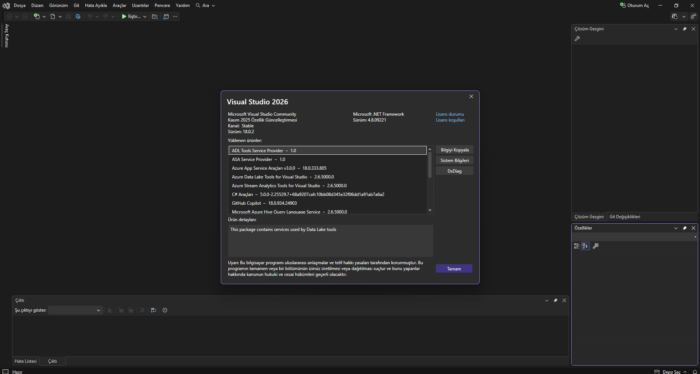Open Özellikler window options dropdown
The image size is (700, 374).
click(x=676, y=228)
